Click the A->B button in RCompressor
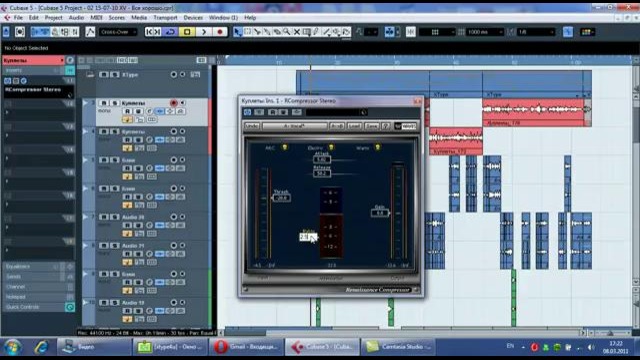Screen dimensions: 640x360 (x=337, y=126)
